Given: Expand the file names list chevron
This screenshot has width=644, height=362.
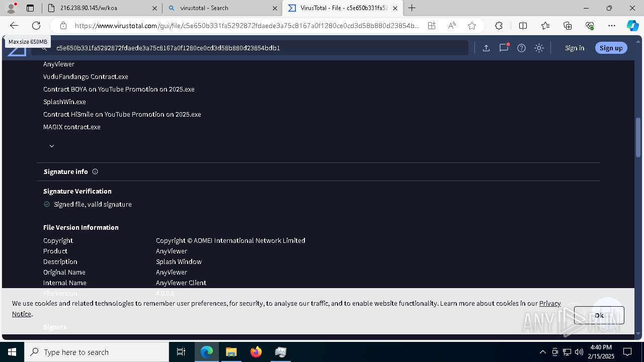Looking at the screenshot, I should [52, 146].
